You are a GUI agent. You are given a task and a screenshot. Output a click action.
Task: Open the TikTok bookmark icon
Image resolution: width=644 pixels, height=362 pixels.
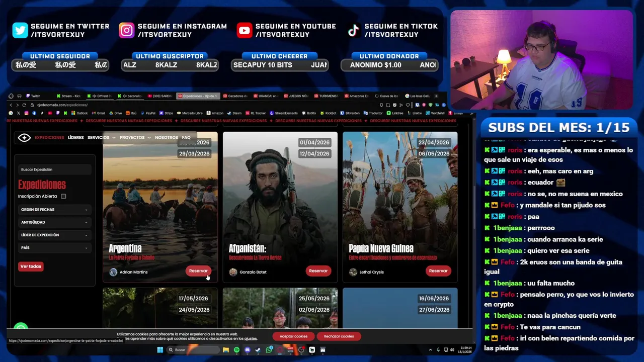[x=42, y=113]
